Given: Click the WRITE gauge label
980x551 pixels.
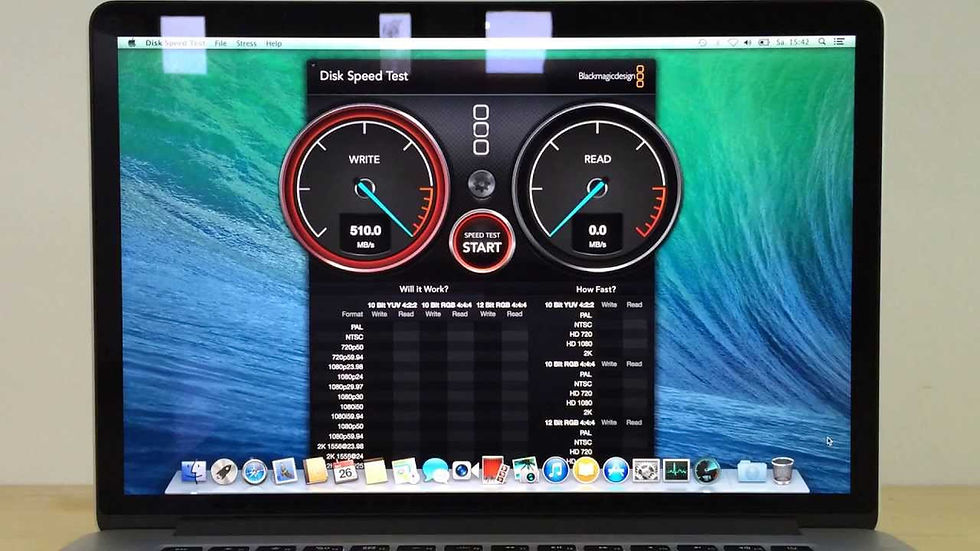Looking at the screenshot, I should (x=364, y=160).
